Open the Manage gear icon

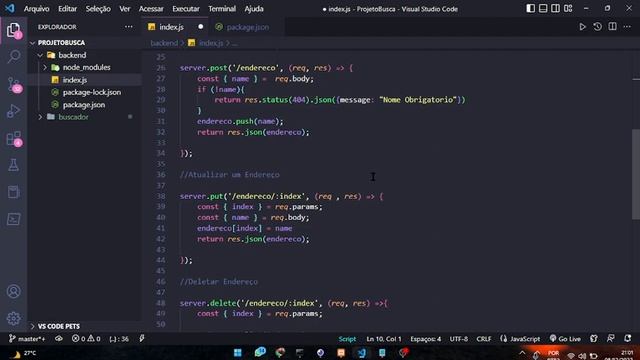point(13,318)
